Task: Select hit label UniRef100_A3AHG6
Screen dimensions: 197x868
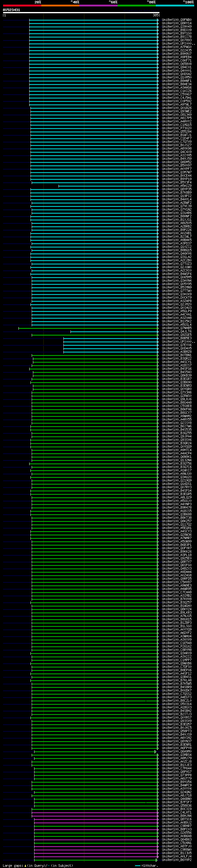Action: coord(177,88)
